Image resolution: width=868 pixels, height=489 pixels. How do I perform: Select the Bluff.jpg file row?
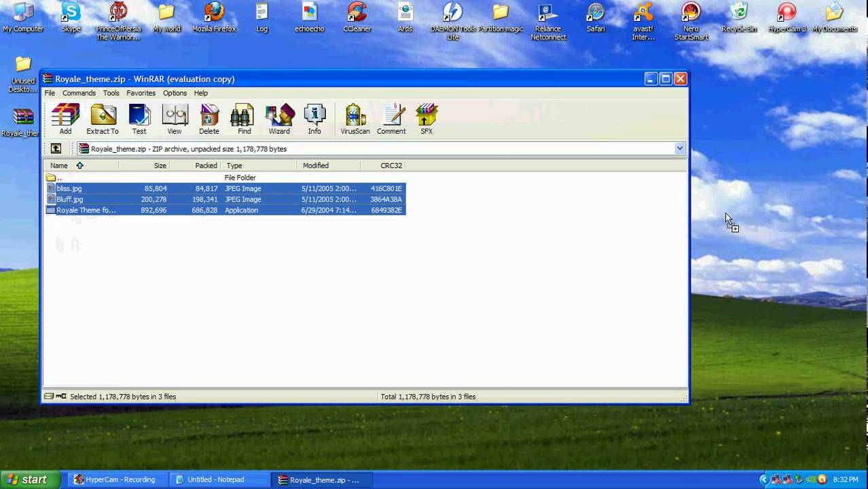[225, 200]
